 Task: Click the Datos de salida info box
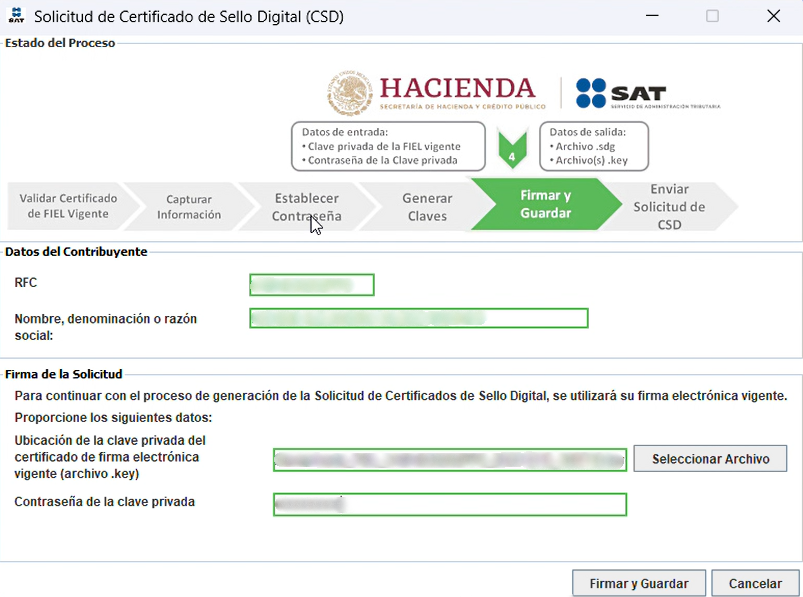(593, 146)
